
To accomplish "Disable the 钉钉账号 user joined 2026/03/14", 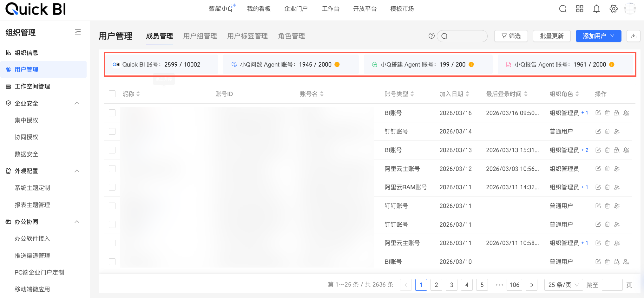I will tap(617, 132).
